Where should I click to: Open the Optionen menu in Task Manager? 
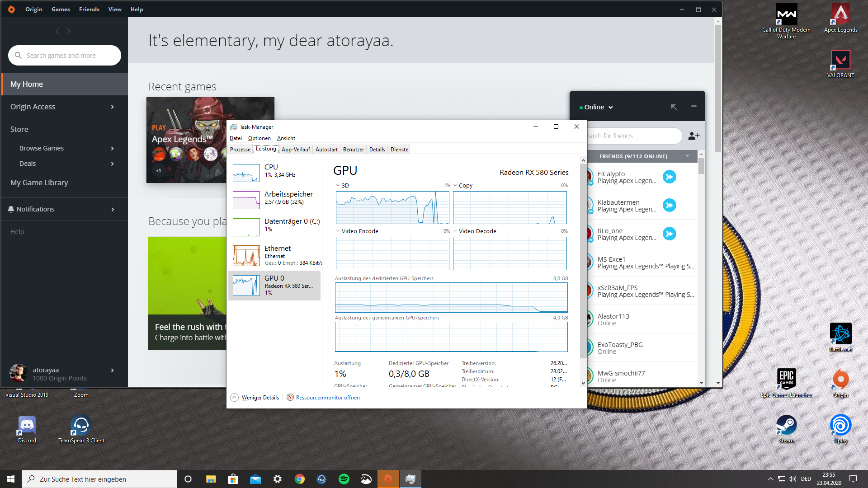point(259,138)
